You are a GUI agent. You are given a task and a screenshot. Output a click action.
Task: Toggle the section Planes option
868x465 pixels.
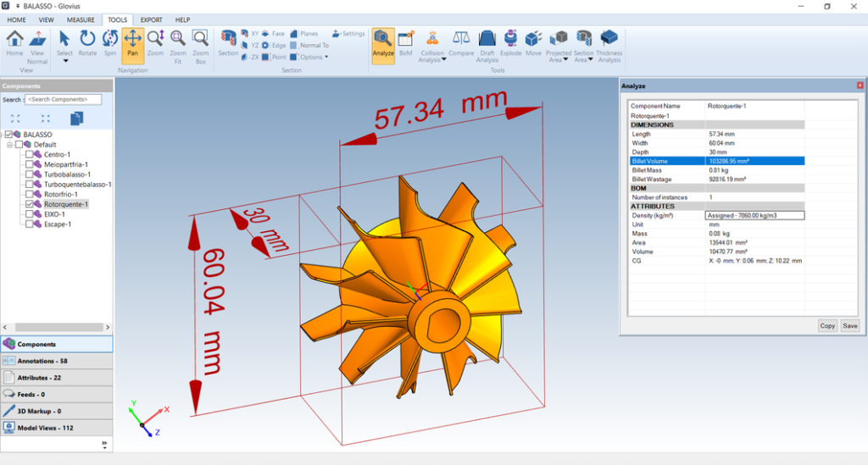pos(304,34)
